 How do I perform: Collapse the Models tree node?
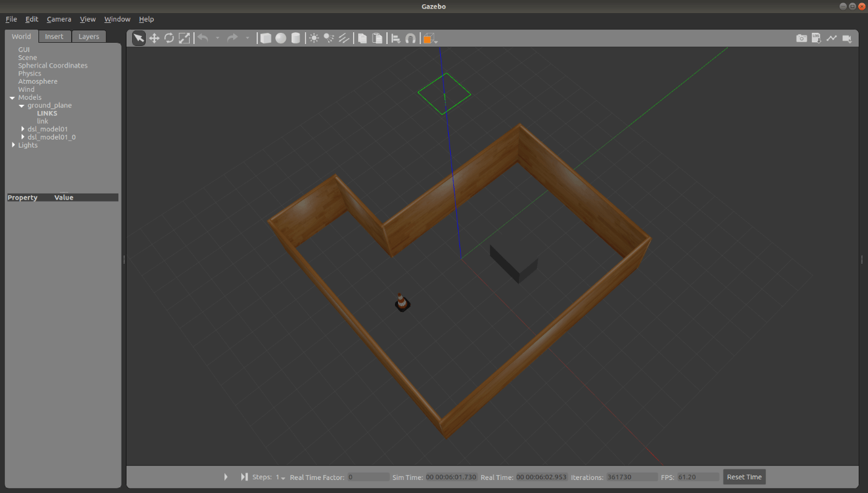(12, 98)
